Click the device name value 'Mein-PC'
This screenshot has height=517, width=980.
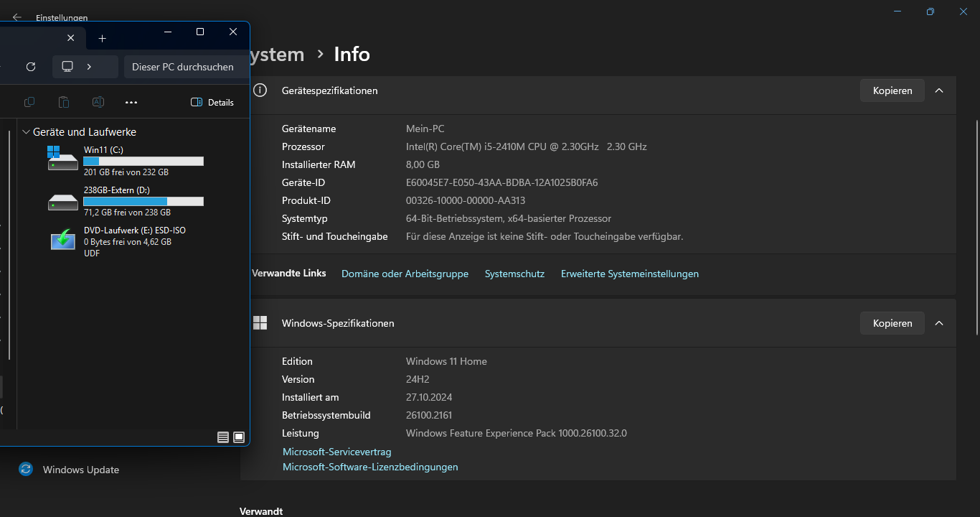coord(425,129)
